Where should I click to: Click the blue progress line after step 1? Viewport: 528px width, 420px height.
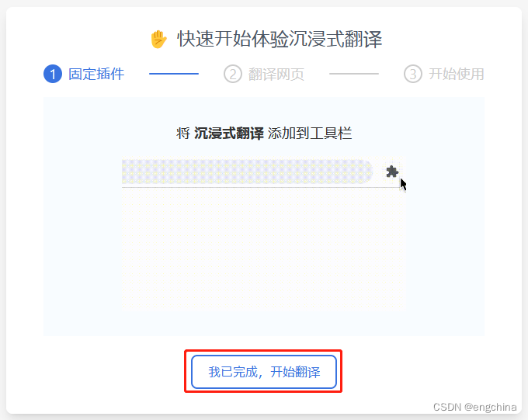tap(174, 74)
